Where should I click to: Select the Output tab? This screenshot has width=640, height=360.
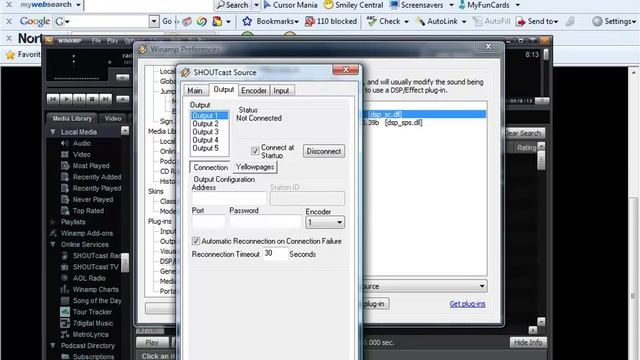tap(224, 89)
